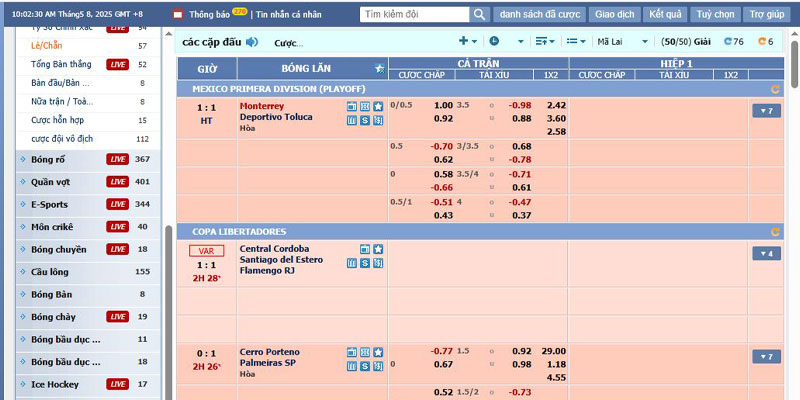Expand the Bóng rổ sport category
Screen dimensions: 800x400
click(x=88, y=160)
